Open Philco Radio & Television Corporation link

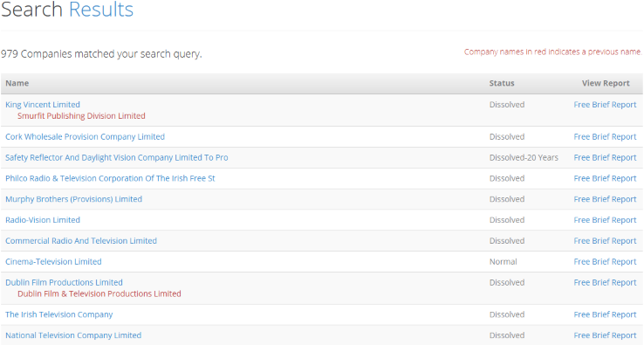[110, 178]
